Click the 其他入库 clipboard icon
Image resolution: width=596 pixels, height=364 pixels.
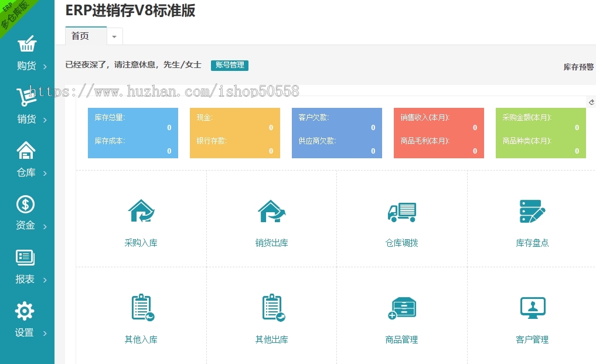point(142,307)
